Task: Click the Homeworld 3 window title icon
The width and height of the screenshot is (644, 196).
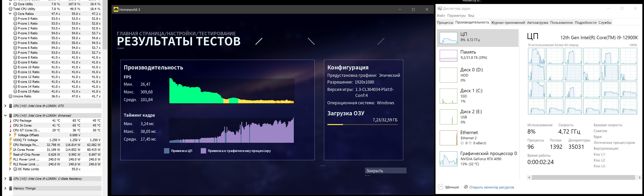Action: point(116,10)
